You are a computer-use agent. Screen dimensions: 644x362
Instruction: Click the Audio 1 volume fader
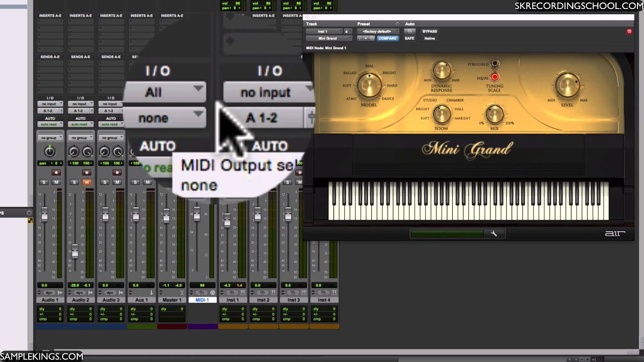coord(44,215)
